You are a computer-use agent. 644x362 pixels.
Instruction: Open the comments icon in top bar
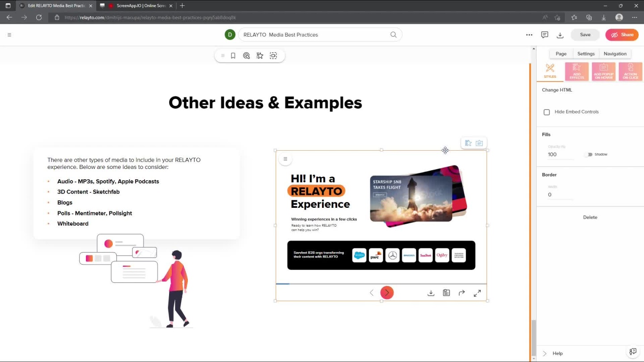[545, 35]
